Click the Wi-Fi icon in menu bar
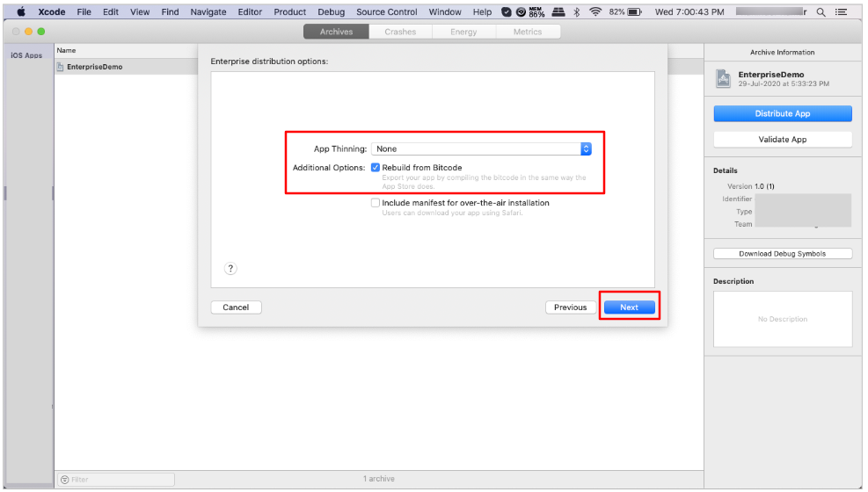This screenshot has width=868, height=492. pyautogui.click(x=595, y=11)
